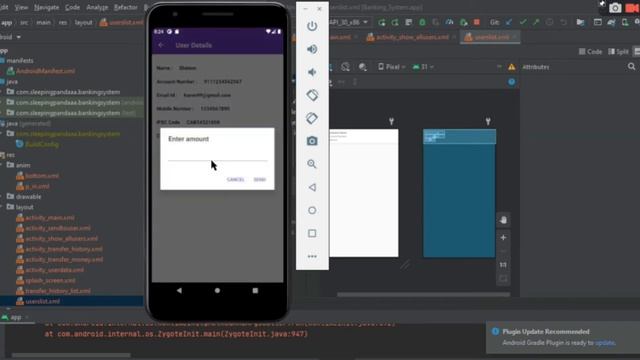Activate the emulator zoom magnifier icon

[312, 164]
